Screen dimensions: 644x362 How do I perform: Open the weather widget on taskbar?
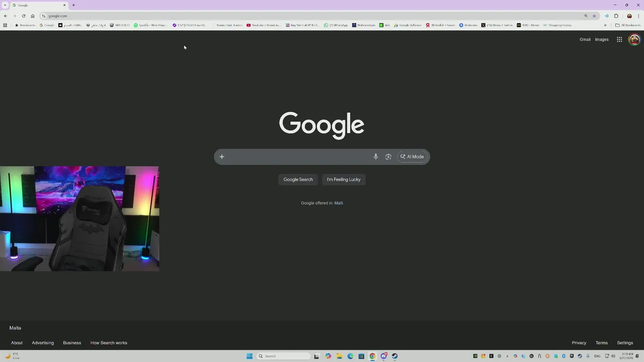tap(12, 356)
